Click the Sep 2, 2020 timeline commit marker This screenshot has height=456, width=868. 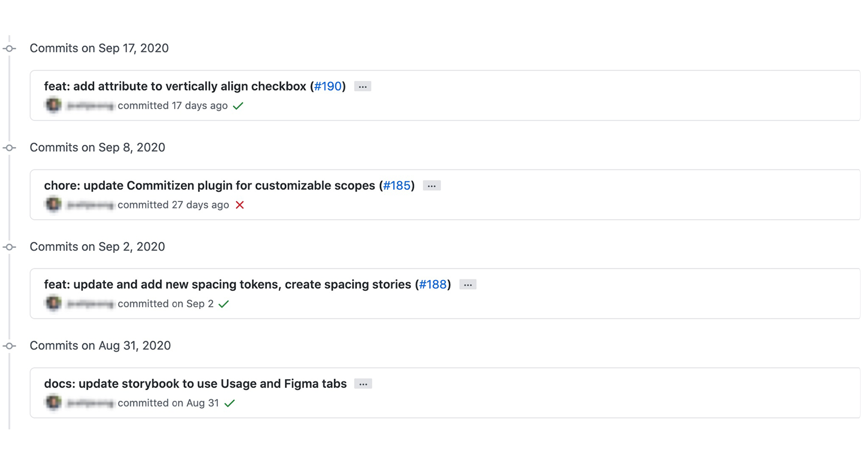pyautogui.click(x=10, y=247)
